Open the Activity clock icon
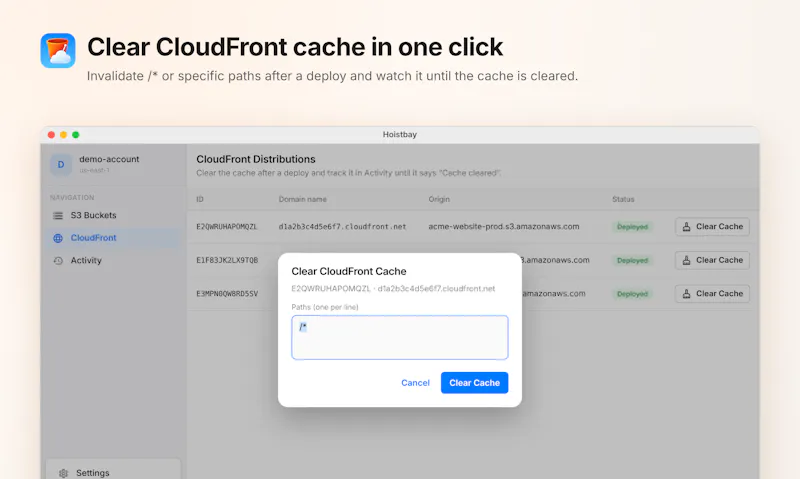This screenshot has width=800, height=479. coord(58,260)
